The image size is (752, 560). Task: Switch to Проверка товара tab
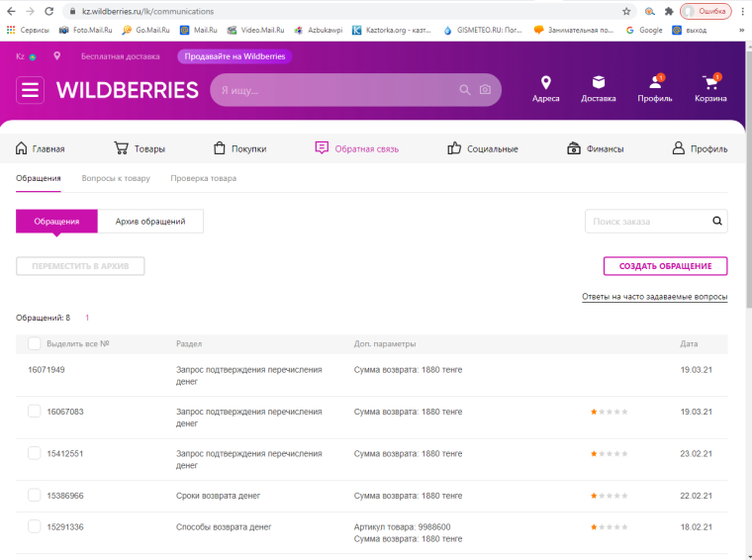click(x=204, y=178)
